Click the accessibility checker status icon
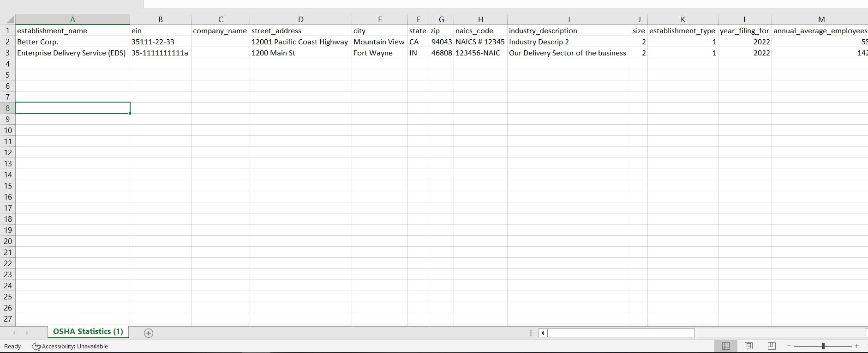Viewport: 868px width, 353px height. tap(36, 347)
